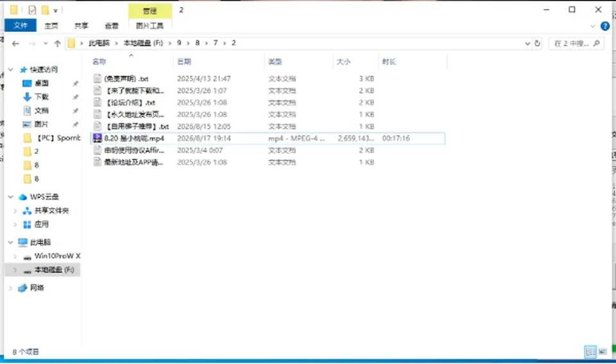This screenshot has width=616, height=364.
Task: Switch to the 查看 ribbon tab
Action: 112,26
